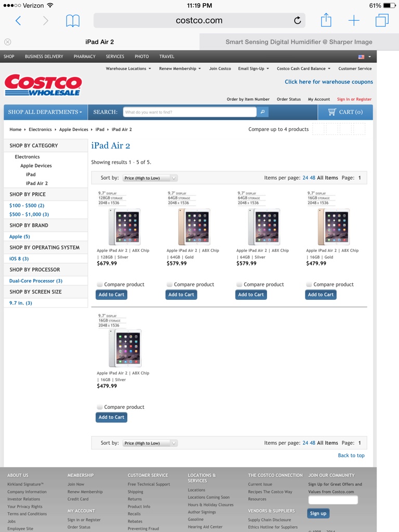399x532 pixels.
Task: Open the Photo menu item
Action: [141, 56]
